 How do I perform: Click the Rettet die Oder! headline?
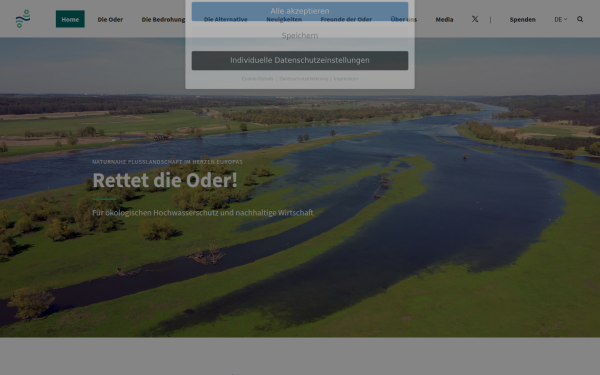coord(165,180)
